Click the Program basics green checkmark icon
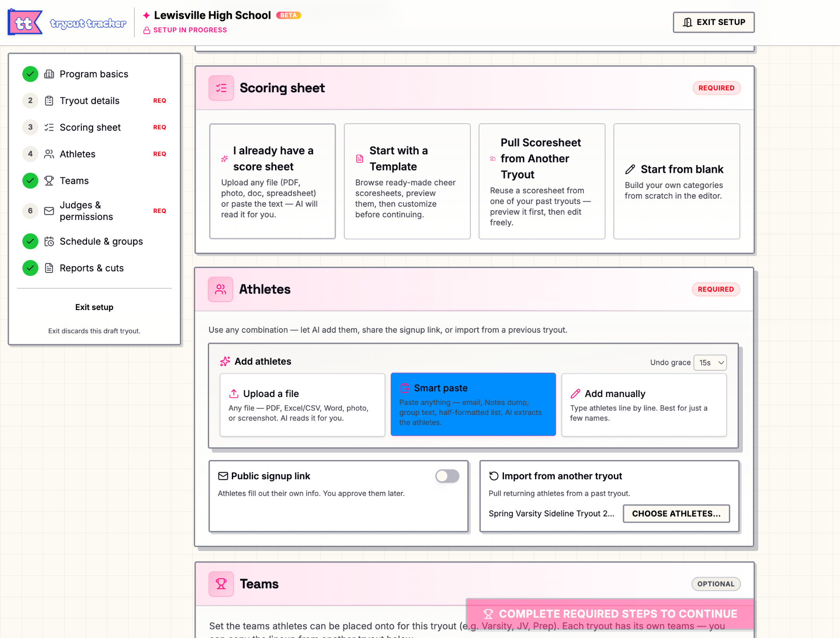This screenshot has width=840, height=638. coord(30,74)
